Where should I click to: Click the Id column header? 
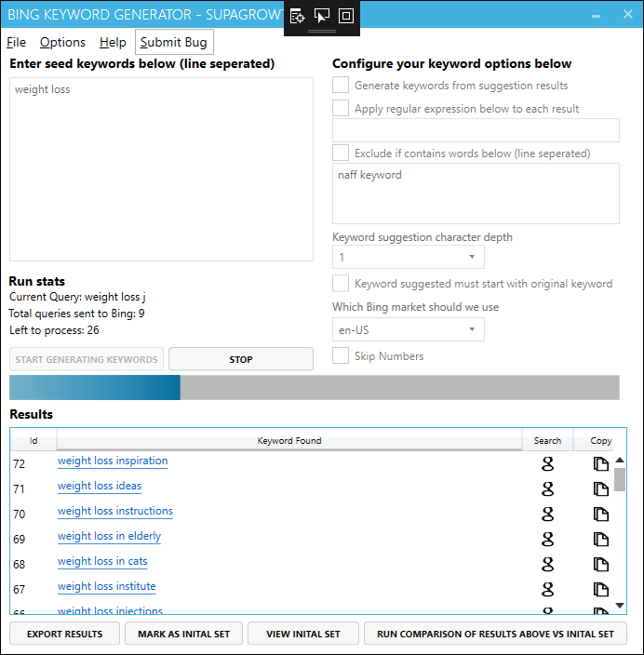(34, 440)
